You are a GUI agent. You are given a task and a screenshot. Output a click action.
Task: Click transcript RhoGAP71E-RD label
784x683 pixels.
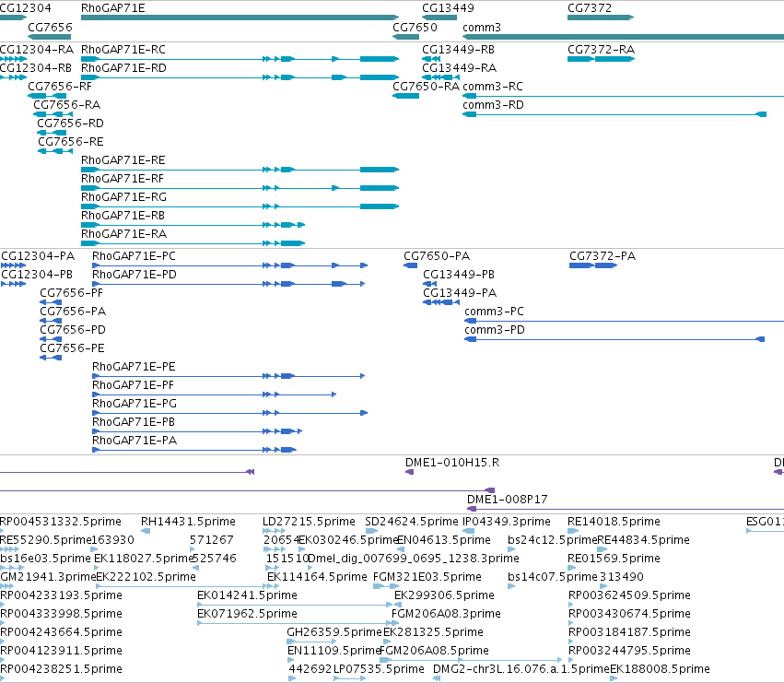click(123, 68)
